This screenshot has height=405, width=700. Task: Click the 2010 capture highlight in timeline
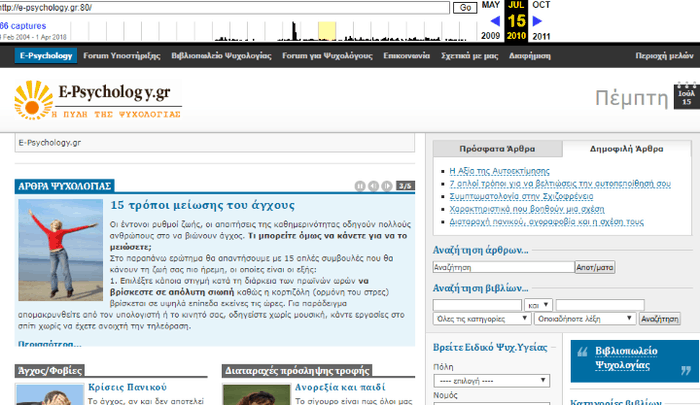click(x=327, y=30)
